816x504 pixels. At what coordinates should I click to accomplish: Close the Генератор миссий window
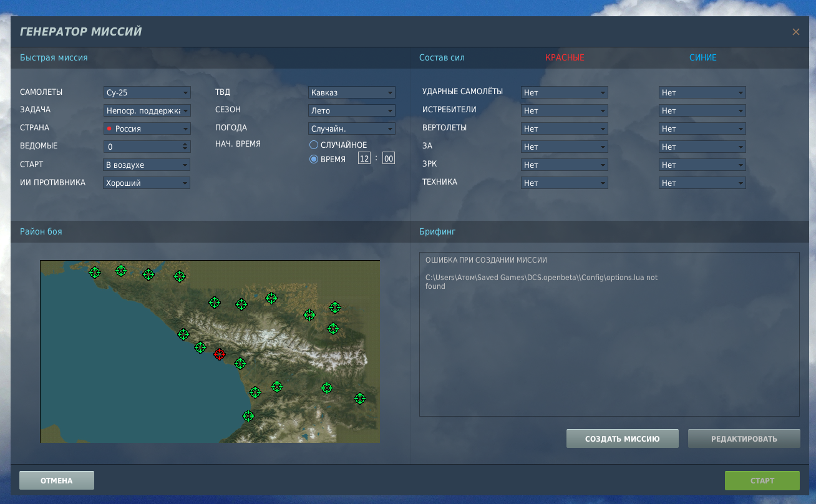[x=796, y=32]
